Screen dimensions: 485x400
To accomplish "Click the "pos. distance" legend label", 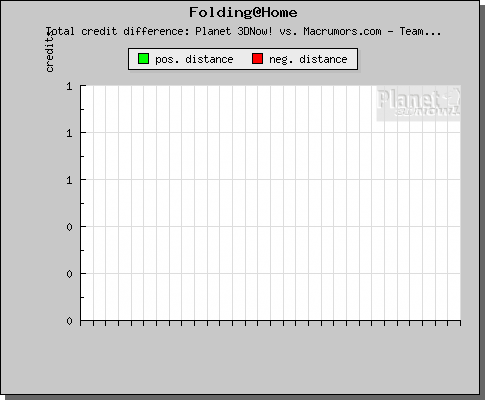I will click(x=194, y=59).
